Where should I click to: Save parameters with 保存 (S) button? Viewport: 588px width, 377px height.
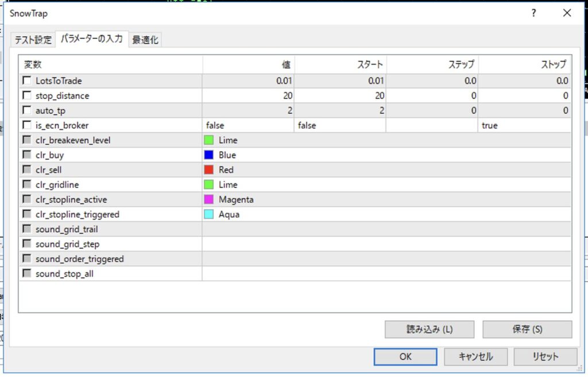point(527,329)
